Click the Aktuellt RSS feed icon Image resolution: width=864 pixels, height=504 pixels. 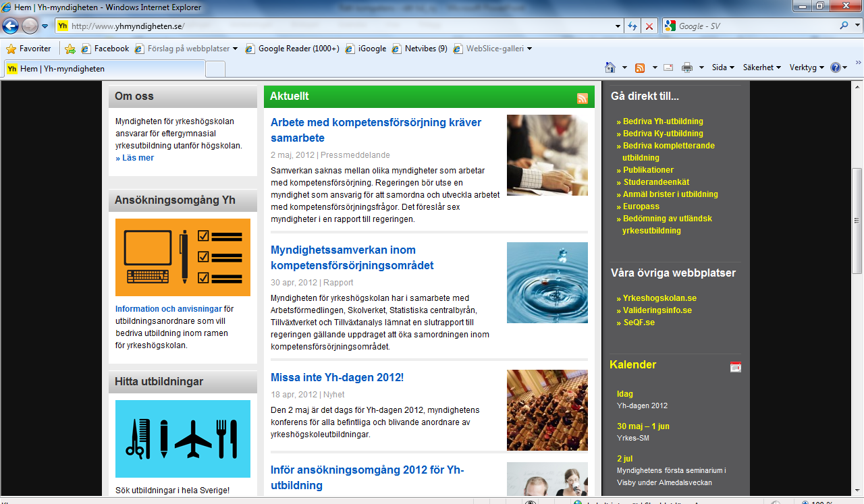pyautogui.click(x=583, y=99)
